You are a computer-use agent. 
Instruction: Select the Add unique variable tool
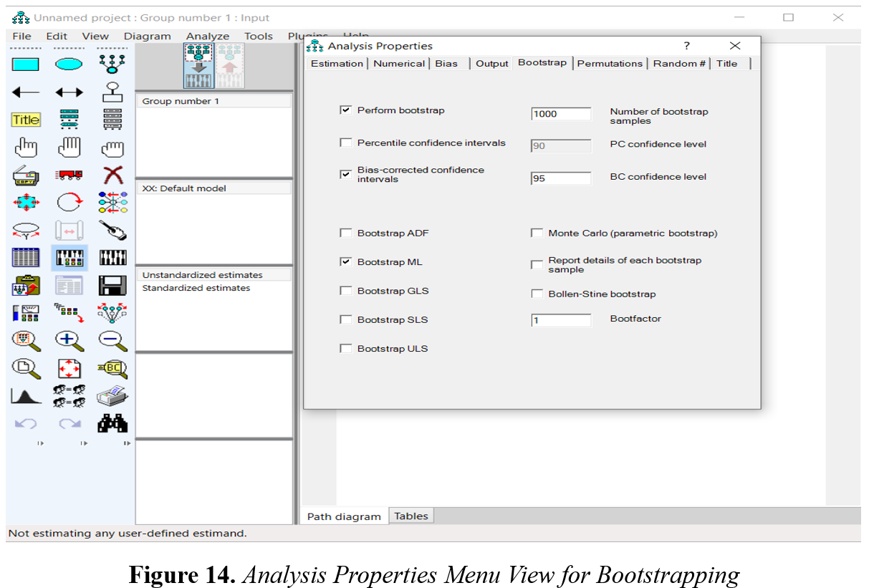tap(112, 92)
